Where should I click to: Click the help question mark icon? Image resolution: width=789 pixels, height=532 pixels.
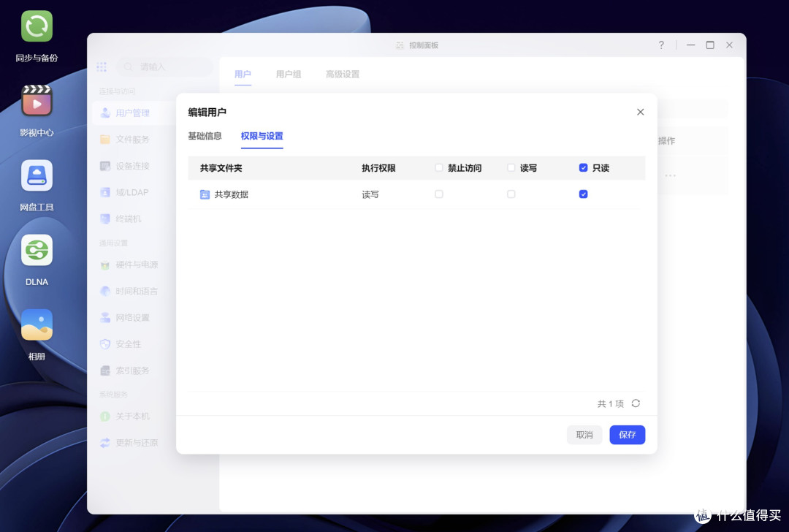click(661, 45)
